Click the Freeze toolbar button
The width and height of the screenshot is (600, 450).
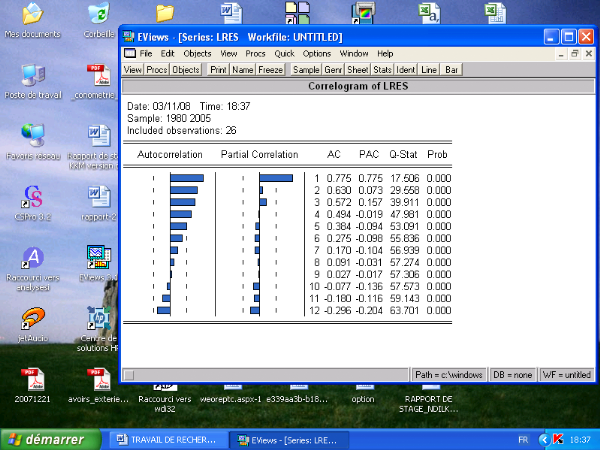pyautogui.click(x=271, y=70)
